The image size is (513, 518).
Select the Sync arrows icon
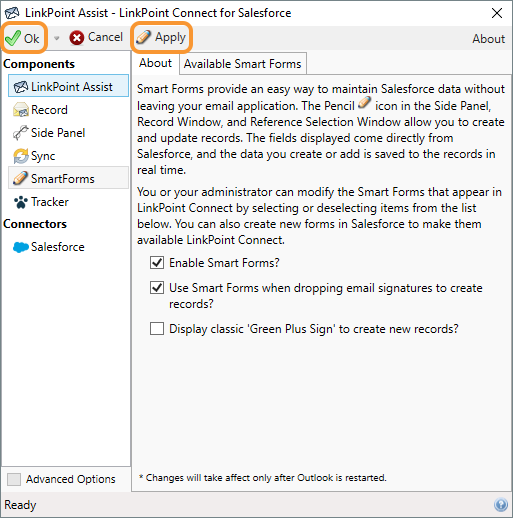pos(21,156)
